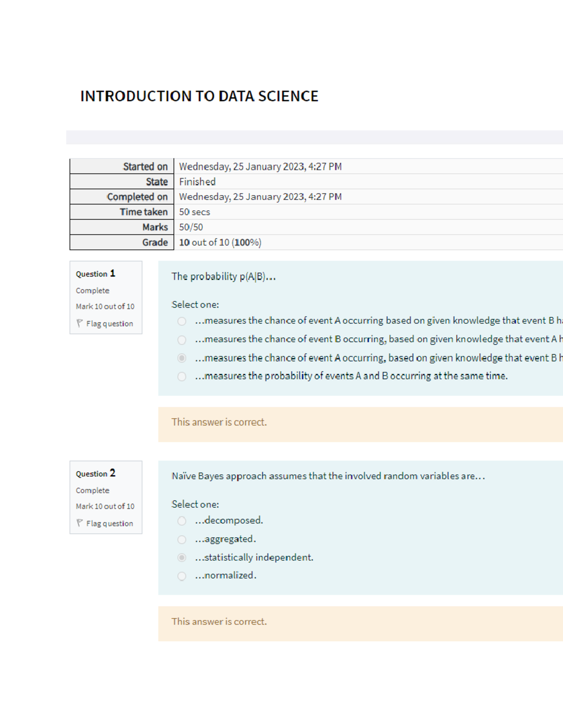Click 'The probability p(A|B)...' question text
This screenshot has width=563, height=728.
[223, 277]
